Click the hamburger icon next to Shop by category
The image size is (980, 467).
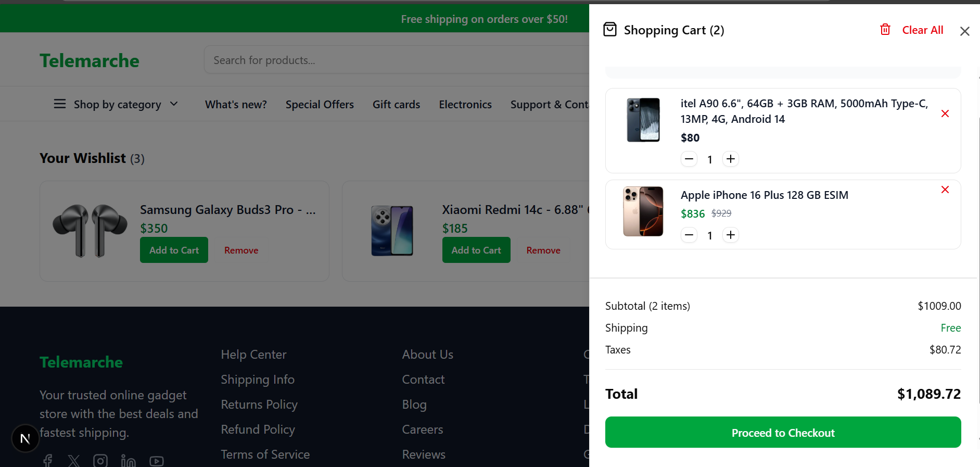coord(60,104)
